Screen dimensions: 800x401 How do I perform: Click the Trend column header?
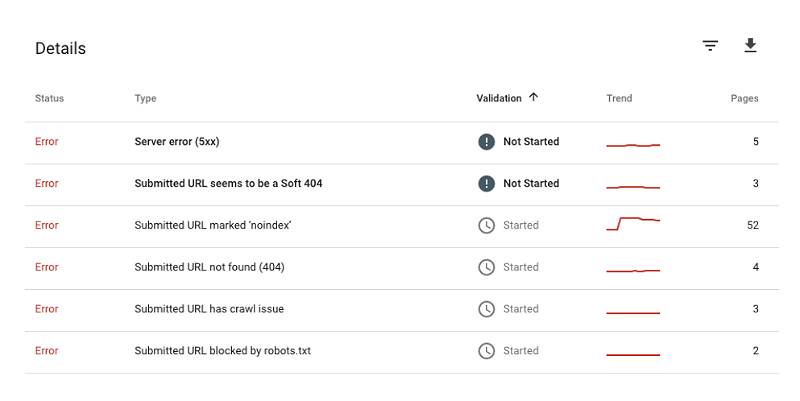(619, 98)
